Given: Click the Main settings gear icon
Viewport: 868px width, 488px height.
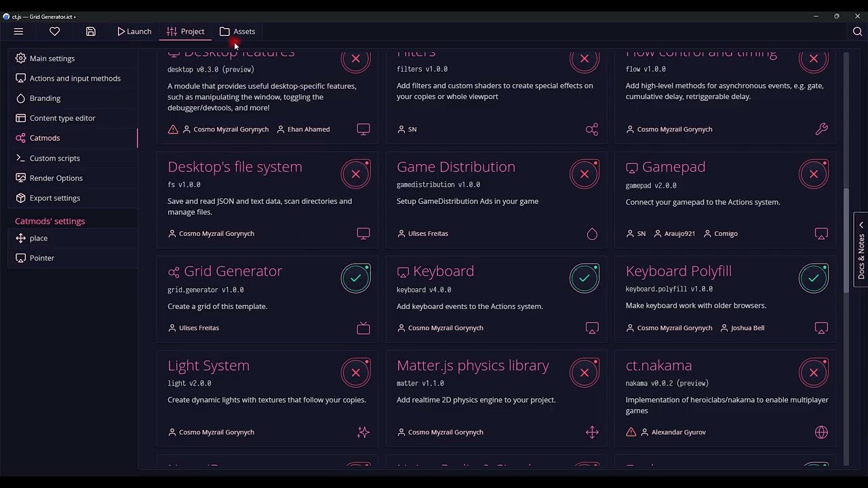Looking at the screenshot, I should pyautogui.click(x=20, y=58).
